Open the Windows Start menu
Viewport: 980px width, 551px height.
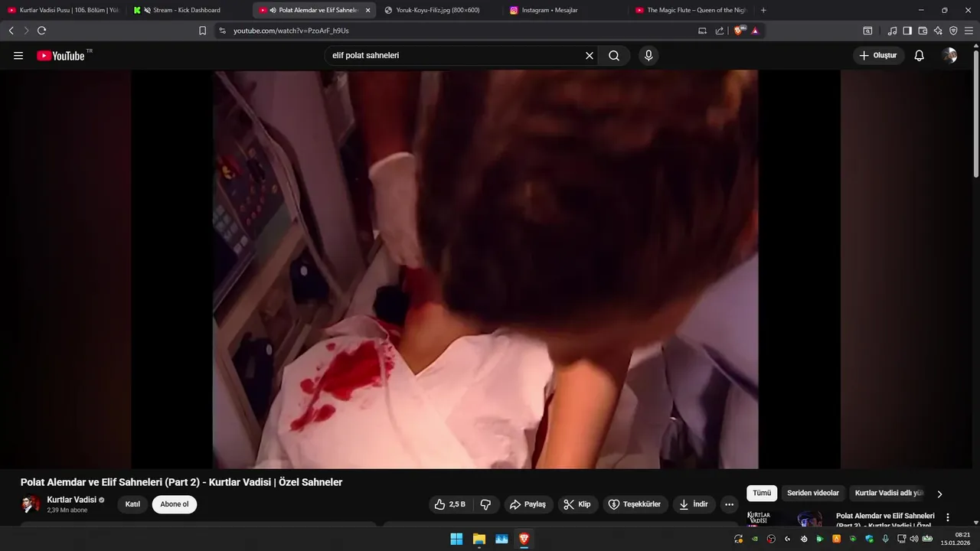(x=456, y=539)
